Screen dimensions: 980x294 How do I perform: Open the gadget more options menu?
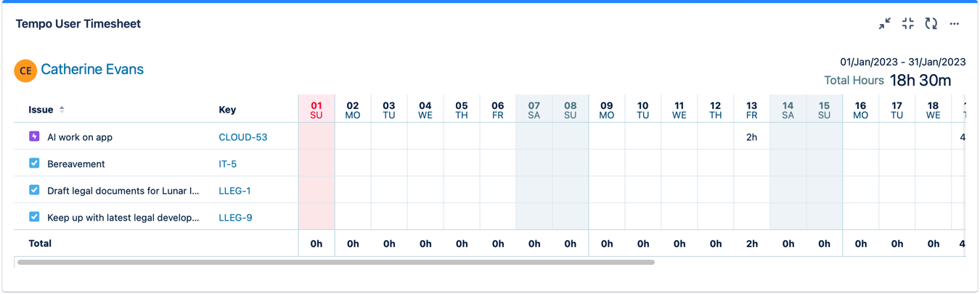tap(954, 24)
